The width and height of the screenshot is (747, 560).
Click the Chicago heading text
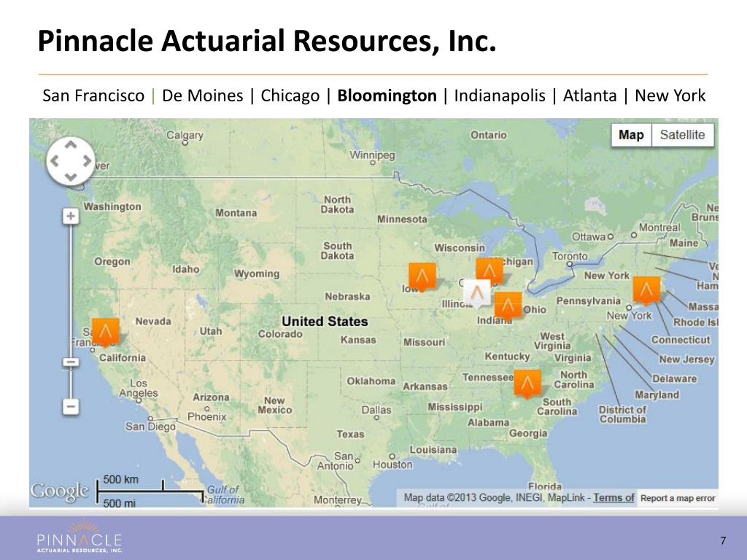click(x=290, y=96)
